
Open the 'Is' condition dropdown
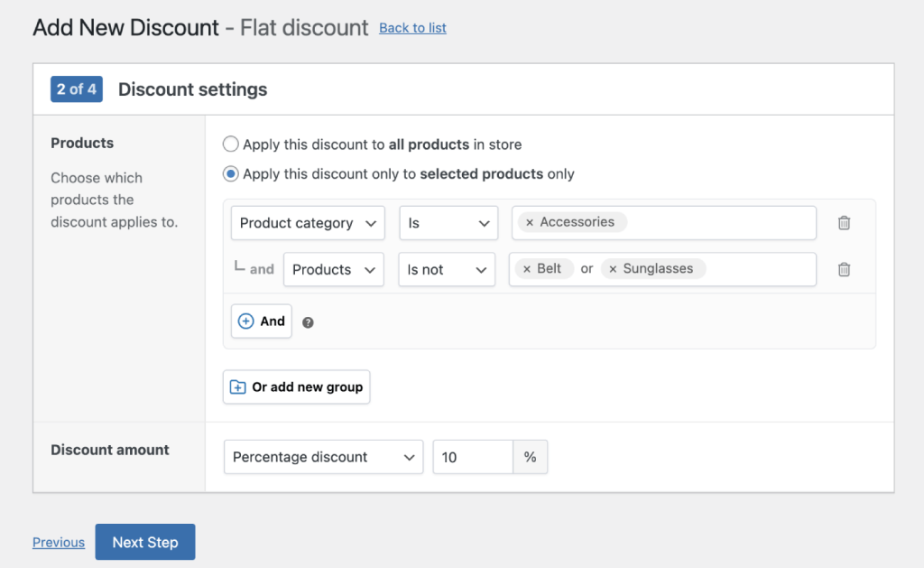coord(448,222)
